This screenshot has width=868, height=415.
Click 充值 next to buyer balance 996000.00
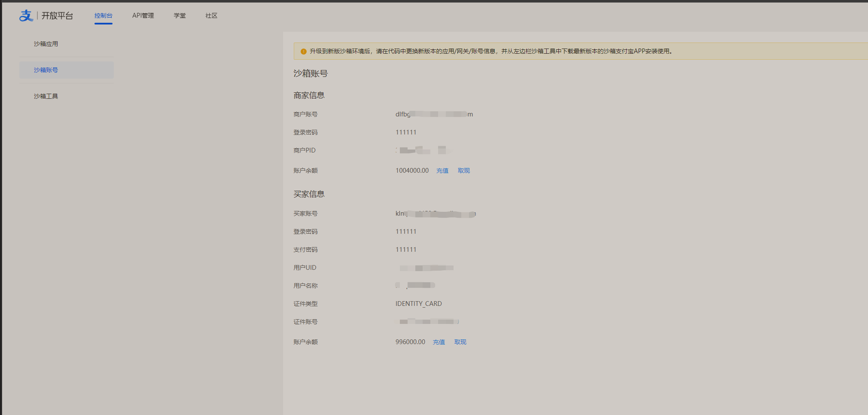pyautogui.click(x=439, y=342)
